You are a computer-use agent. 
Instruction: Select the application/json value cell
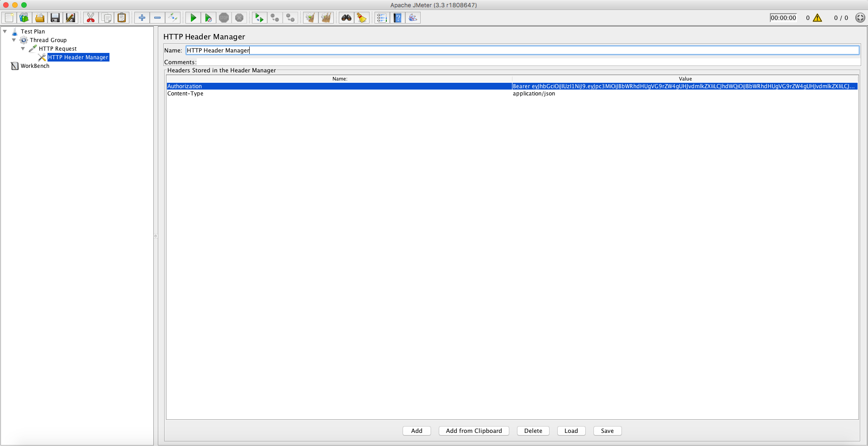coord(685,94)
